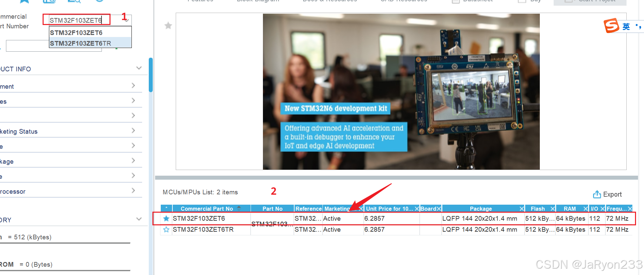Image resolution: width=644 pixels, height=275 pixels.
Task: Remove the Flash column via its X
Action: coord(553,209)
